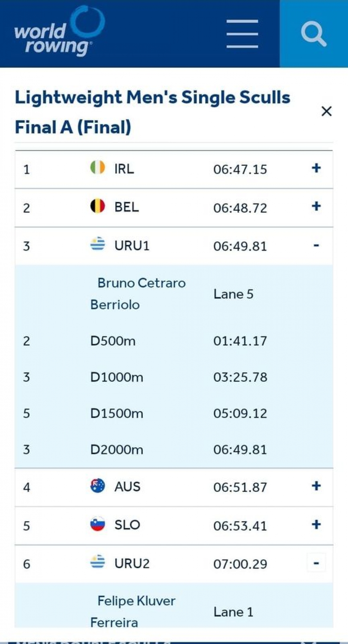
Task: Select Felipe Kluver Ferreira name
Action: coord(133,612)
